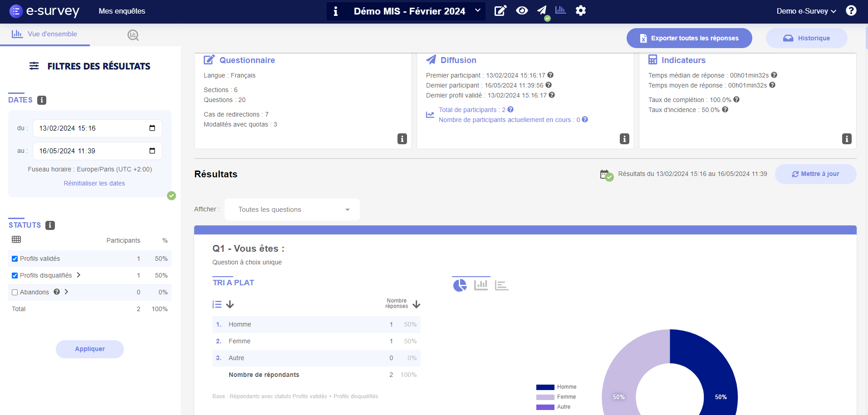Screen dimensions: 868x415
Task: Open the Toutes les questions dropdown
Action: pos(292,210)
